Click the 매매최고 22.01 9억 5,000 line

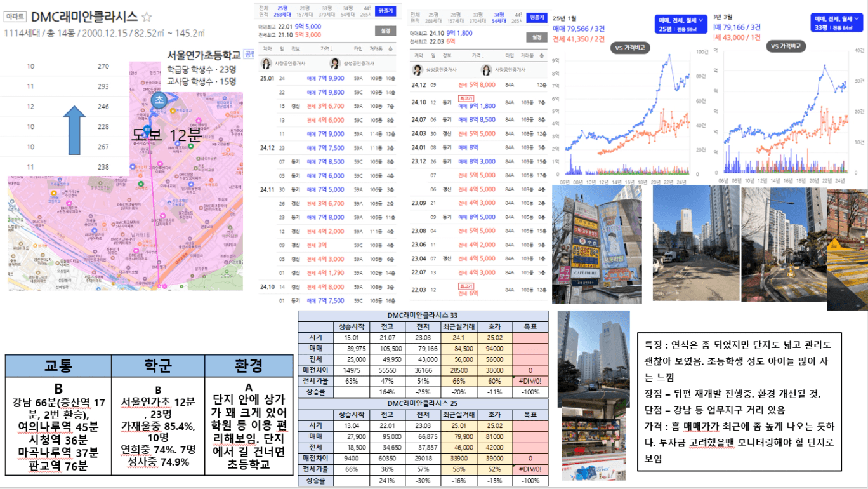pyautogui.click(x=289, y=27)
